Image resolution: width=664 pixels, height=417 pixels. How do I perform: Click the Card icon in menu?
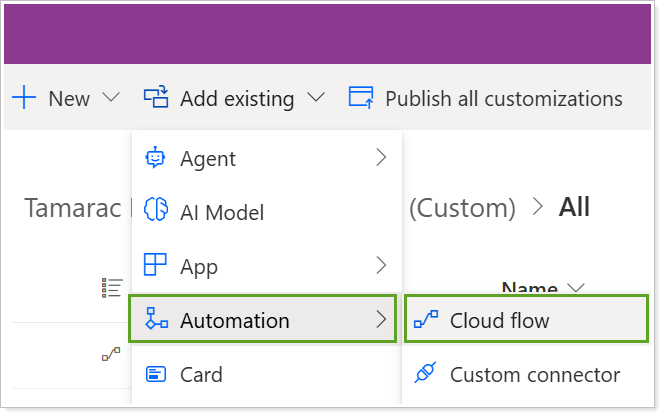156,375
